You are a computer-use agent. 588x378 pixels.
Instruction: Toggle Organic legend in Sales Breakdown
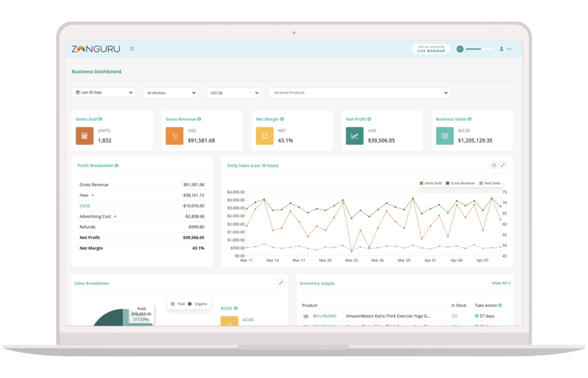(x=198, y=304)
